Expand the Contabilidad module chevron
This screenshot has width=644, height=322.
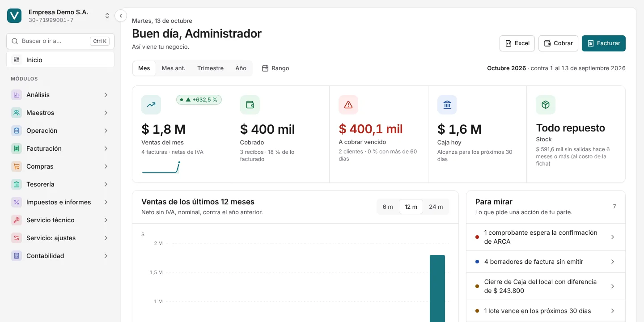click(106, 256)
